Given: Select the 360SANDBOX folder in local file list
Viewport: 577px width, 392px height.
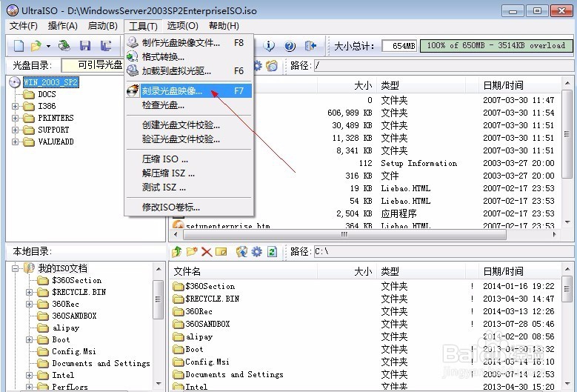Looking at the screenshot, I should (201, 325).
